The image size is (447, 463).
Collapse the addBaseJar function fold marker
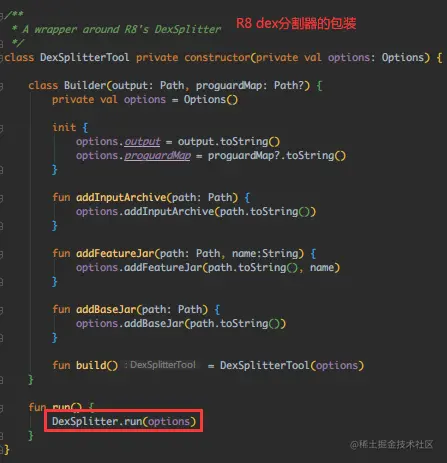coord(2,310)
